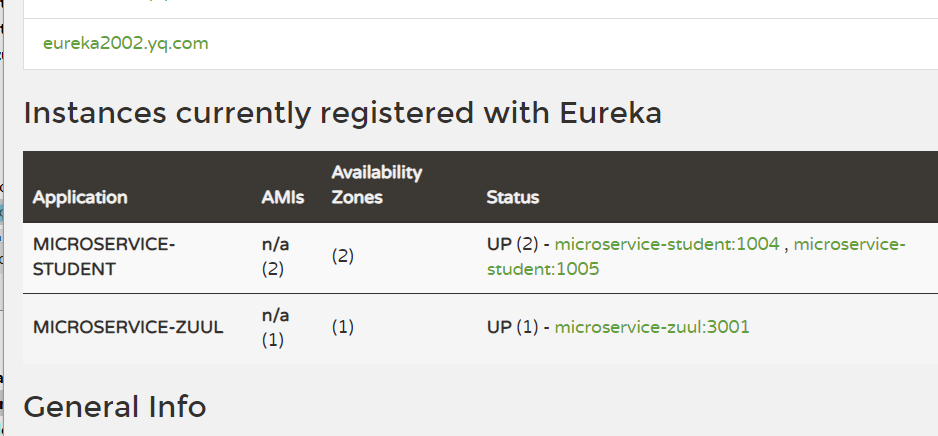Click the AMIs column header
The width and height of the screenshot is (938, 436).
[x=283, y=198]
